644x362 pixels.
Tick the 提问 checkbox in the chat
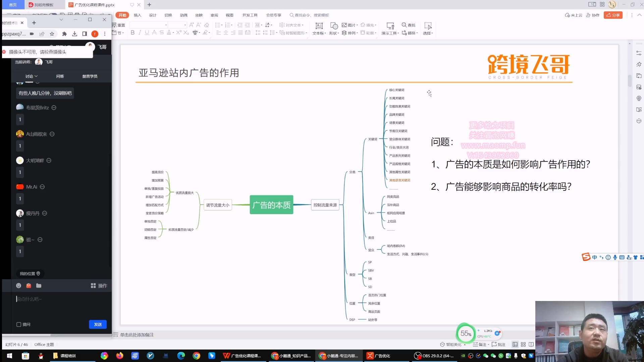19,324
